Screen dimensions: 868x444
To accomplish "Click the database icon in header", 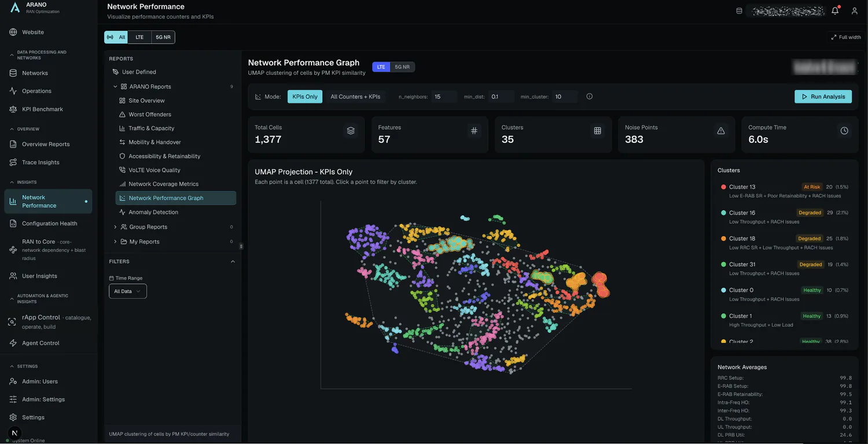I will pos(739,10).
